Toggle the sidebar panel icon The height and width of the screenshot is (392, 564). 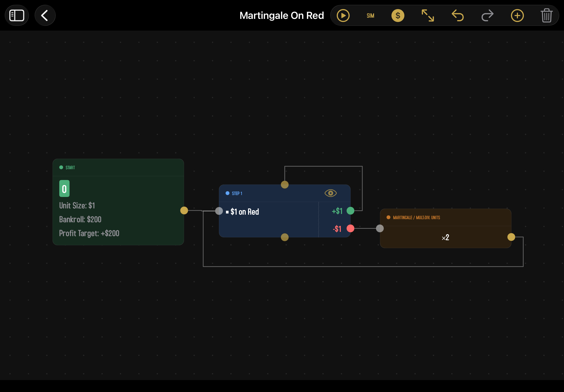17,16
